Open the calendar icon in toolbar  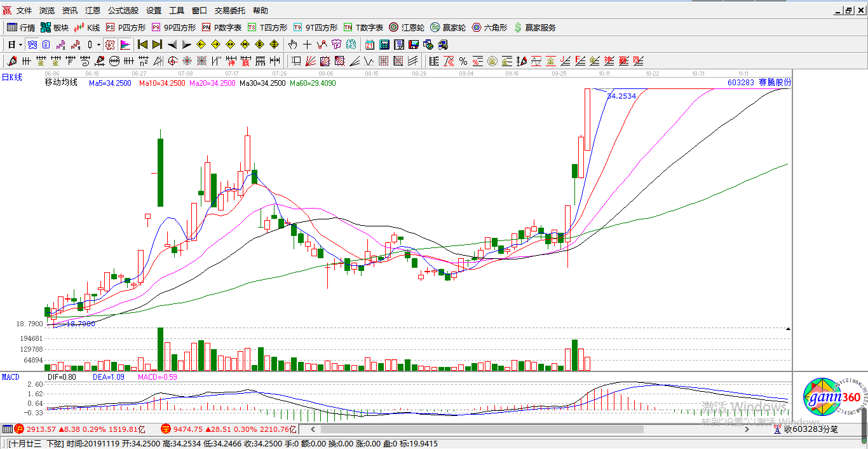(x=370, y=45)
